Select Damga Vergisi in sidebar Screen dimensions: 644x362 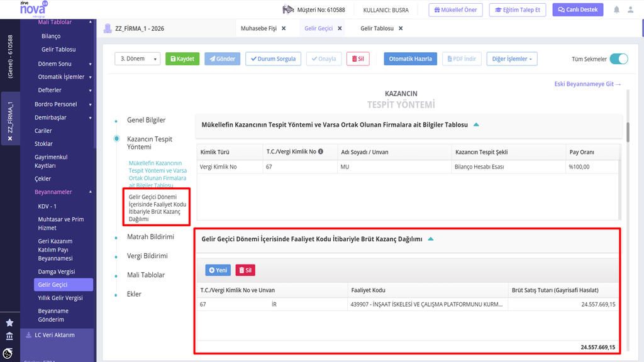[56, 271]
